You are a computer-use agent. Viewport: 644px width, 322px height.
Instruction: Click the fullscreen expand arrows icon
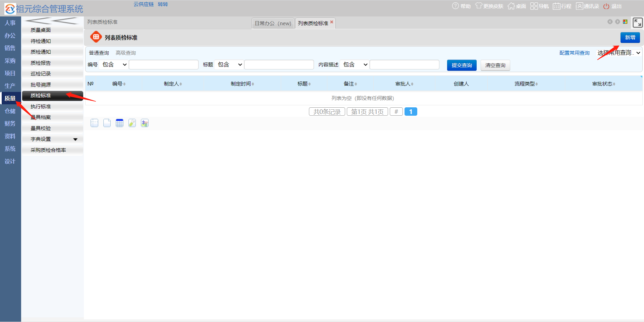pyautogui.click(x=637, y=22)
